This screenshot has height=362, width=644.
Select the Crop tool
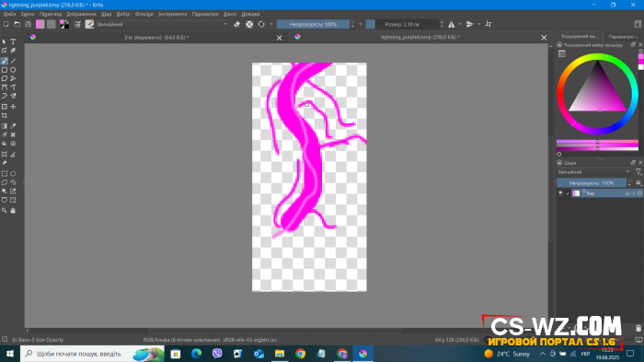click(4, 115)
